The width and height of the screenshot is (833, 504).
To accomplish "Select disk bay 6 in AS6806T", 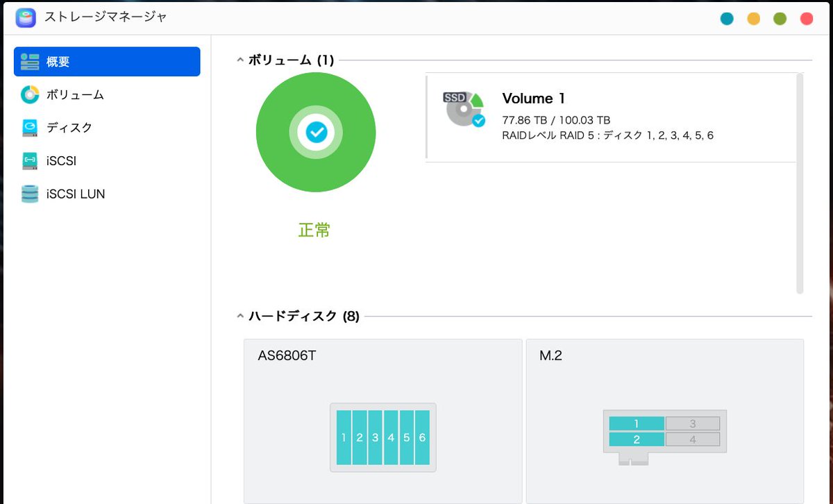I will 422,437.
